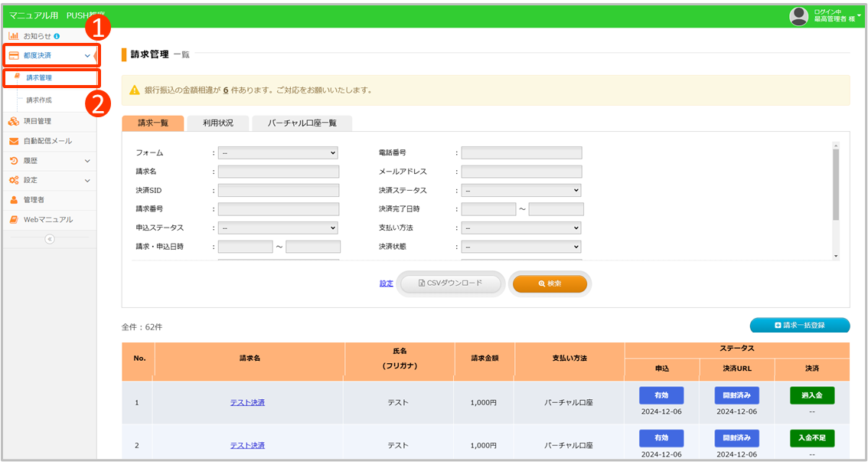This screenshot has height=462, width=868.
Task: Click the 管理者 person icon
Action: pos(14,200)
